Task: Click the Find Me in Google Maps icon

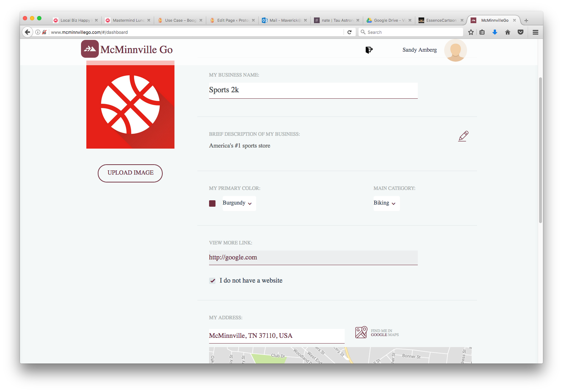Action: point(361,332)
